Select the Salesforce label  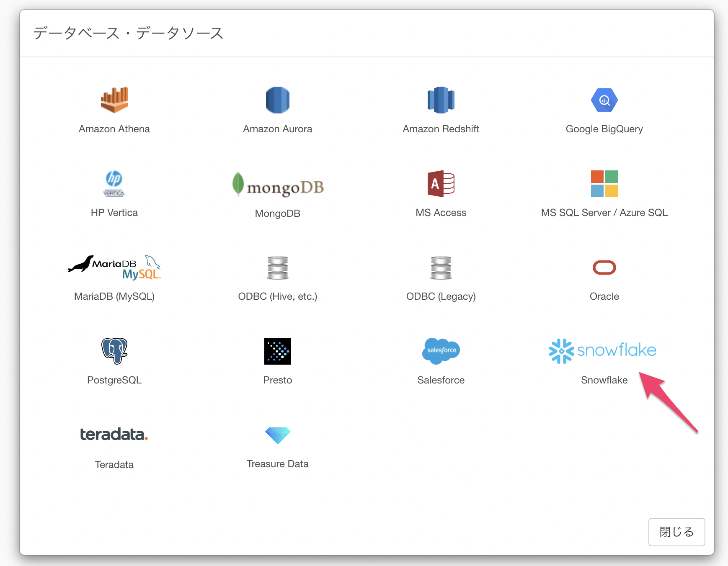441,380
